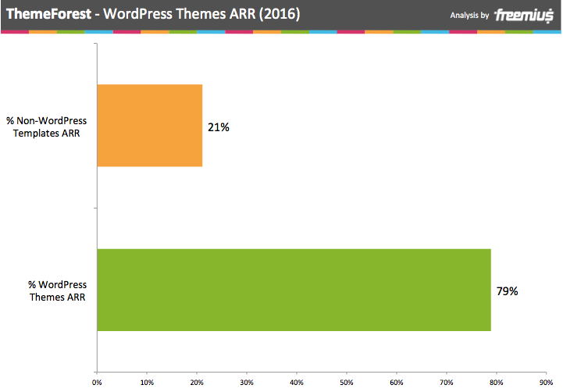Image resolution: width=563 pixels, height=392 pixels.
Task: Click the 21% data label
Action: pyautogui.click(x=219, y=127)
